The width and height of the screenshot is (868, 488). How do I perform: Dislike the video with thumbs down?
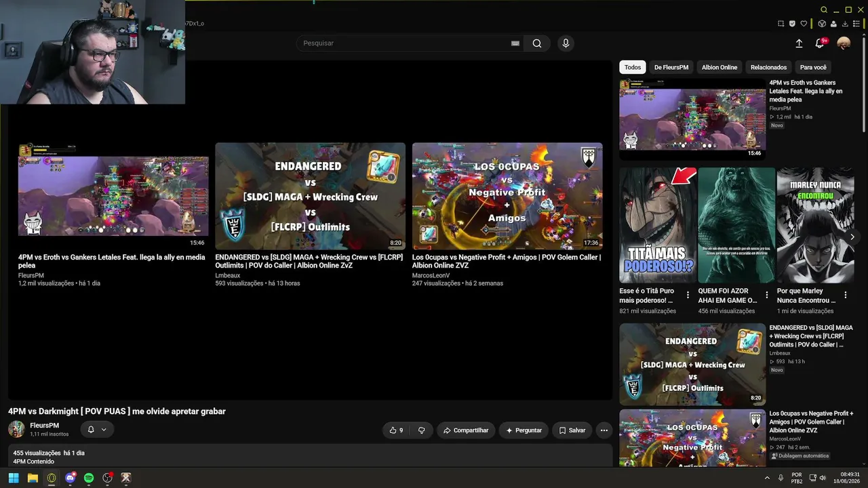coord(421,430)
